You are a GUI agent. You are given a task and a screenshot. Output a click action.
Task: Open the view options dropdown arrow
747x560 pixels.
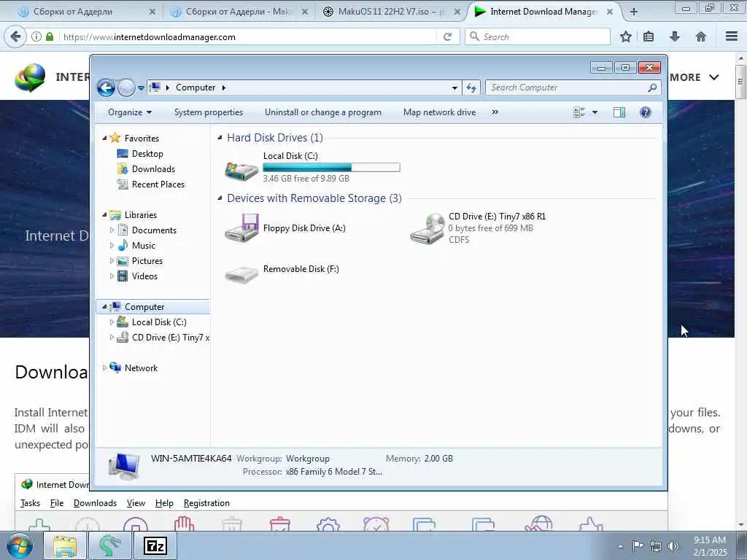point(595,112)
